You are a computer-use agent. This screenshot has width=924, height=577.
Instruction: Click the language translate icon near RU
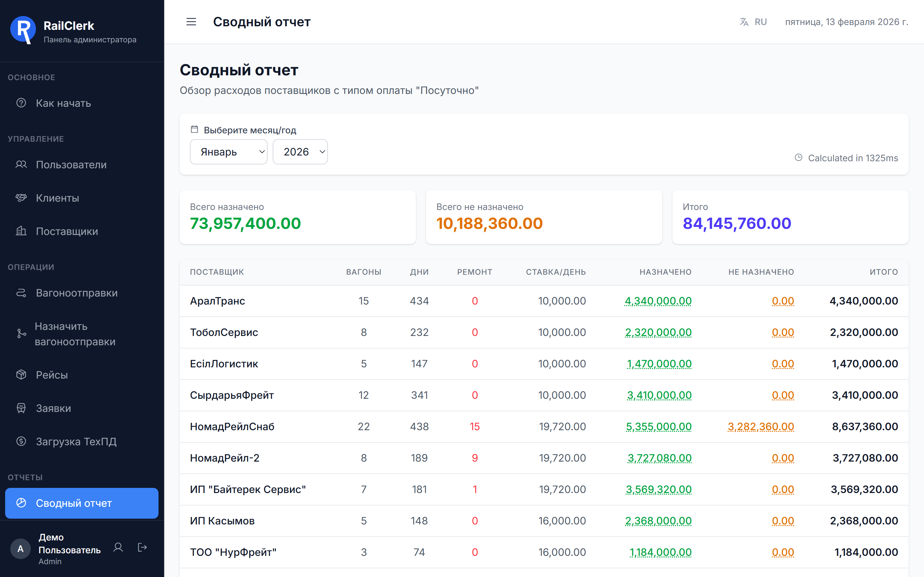744,22
